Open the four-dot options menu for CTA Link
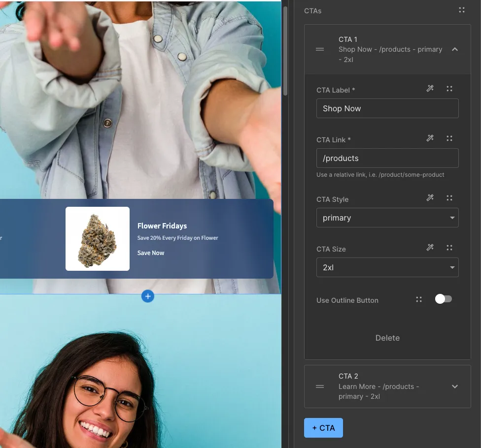 click(449, 138)
